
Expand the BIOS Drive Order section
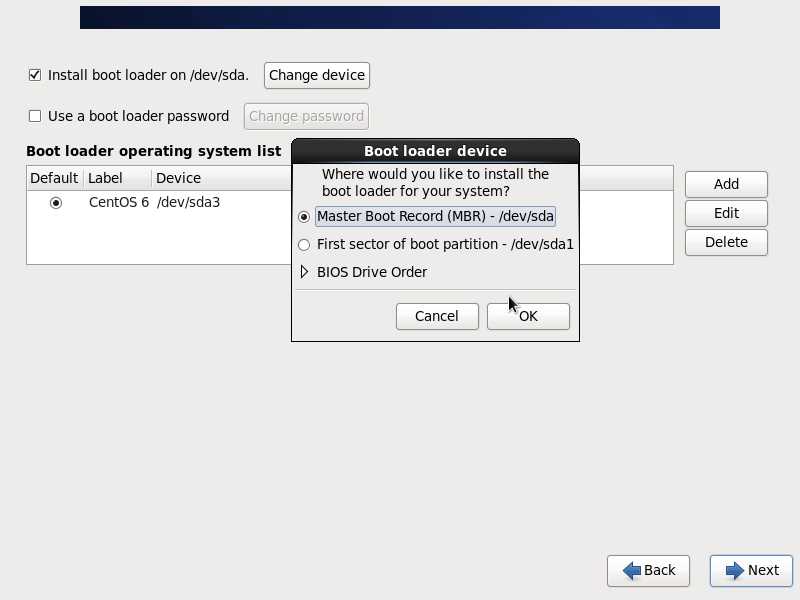coord(305,272)
